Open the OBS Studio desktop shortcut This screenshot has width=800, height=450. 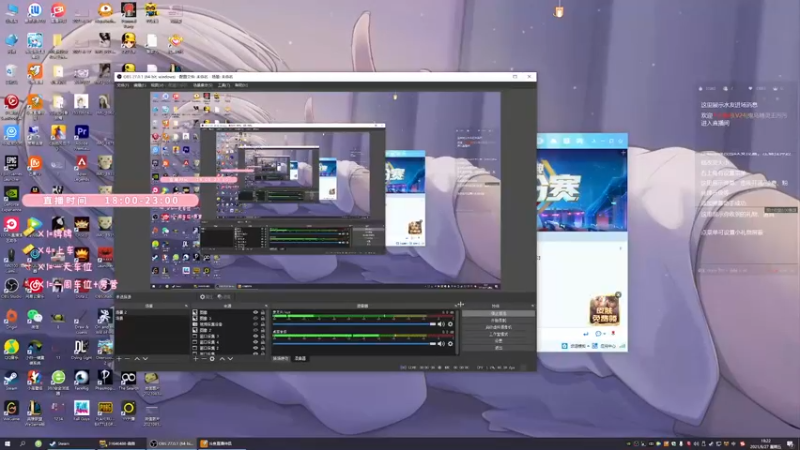click(11, 287)
